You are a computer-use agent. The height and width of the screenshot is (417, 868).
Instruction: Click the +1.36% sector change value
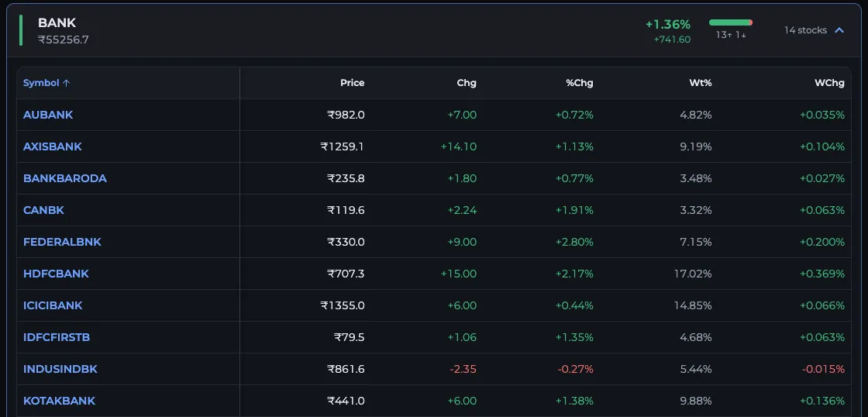point(668,25)
